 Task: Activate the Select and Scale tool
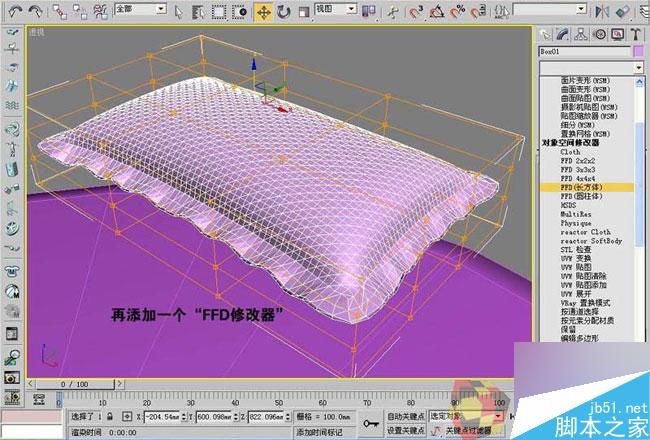[x=304, y=12]
